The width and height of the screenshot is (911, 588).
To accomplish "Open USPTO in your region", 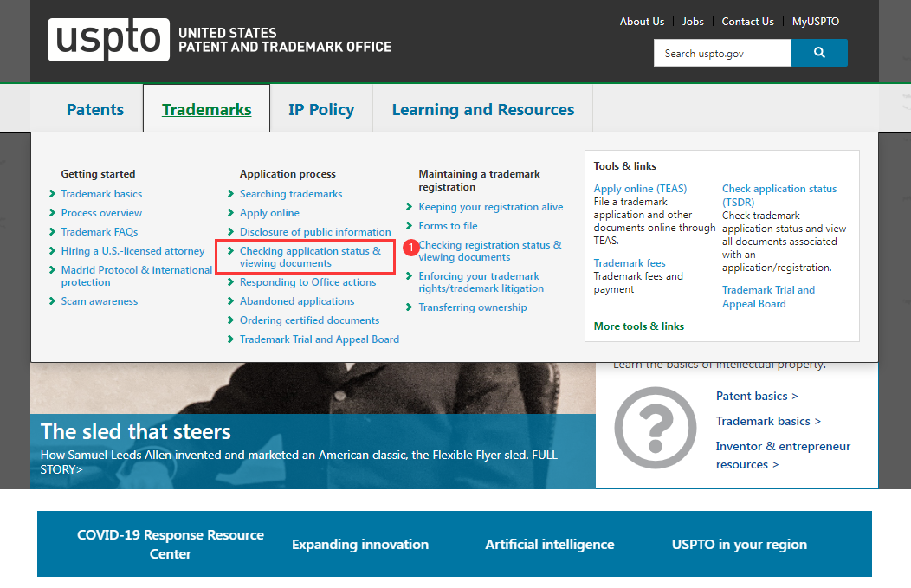I will tap(739, 544).
